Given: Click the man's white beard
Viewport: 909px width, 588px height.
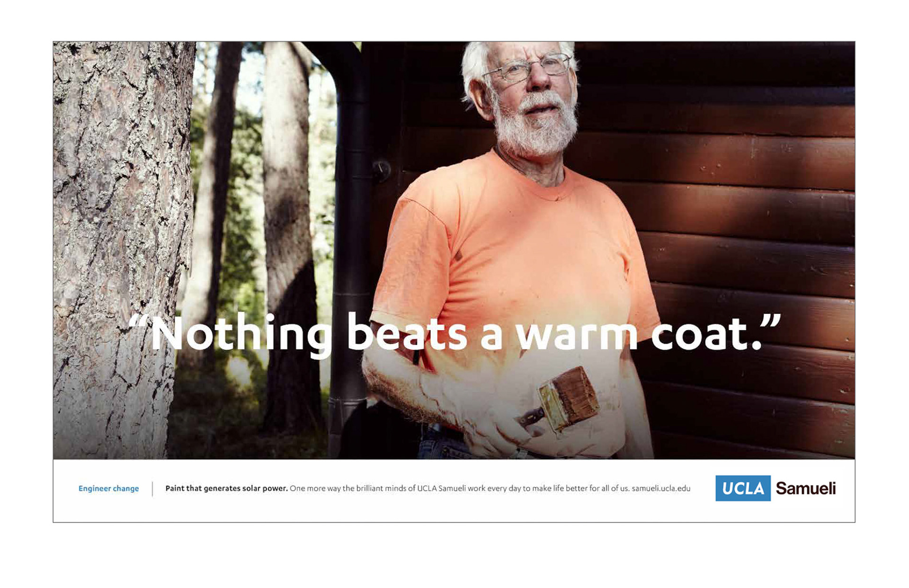Looking at the screenshot, I should pos(536,124).
